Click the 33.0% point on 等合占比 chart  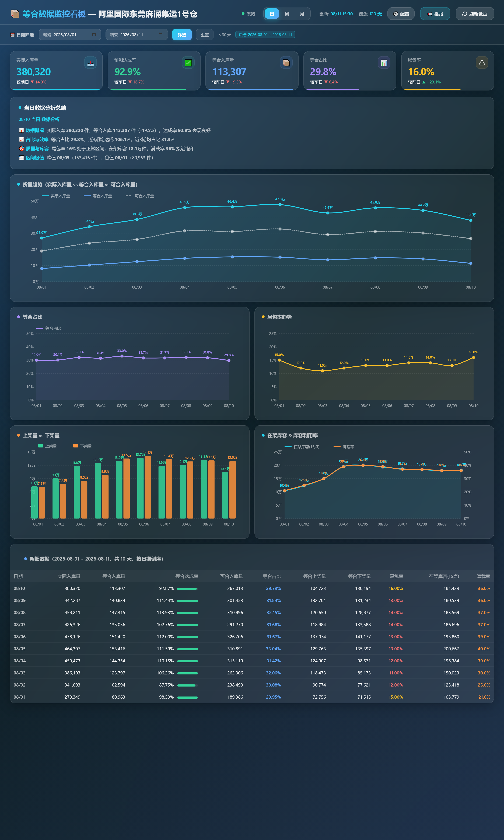coord(122,356)
